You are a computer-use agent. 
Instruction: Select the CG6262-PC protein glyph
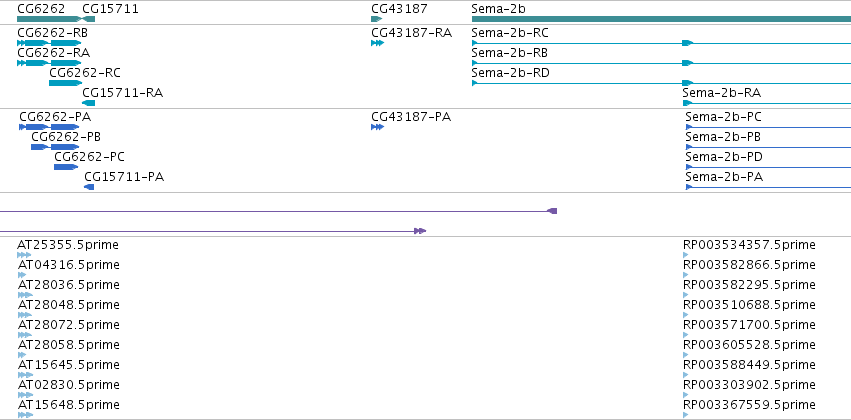(x=66, y=167)
